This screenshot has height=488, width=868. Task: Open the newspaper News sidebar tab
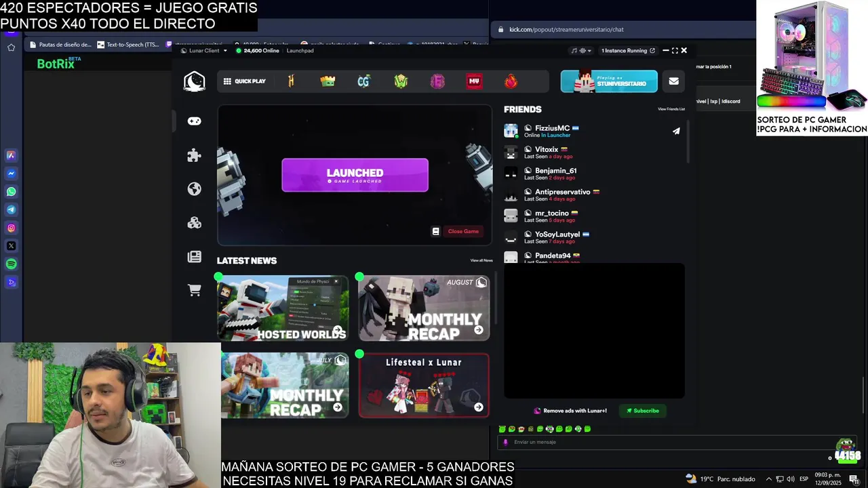coord(195,257)
